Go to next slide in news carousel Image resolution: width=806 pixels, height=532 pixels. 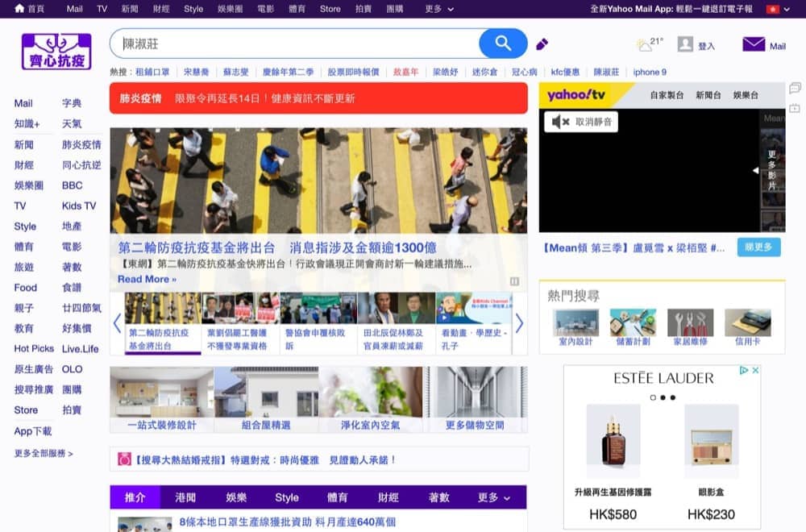(519, 323)
